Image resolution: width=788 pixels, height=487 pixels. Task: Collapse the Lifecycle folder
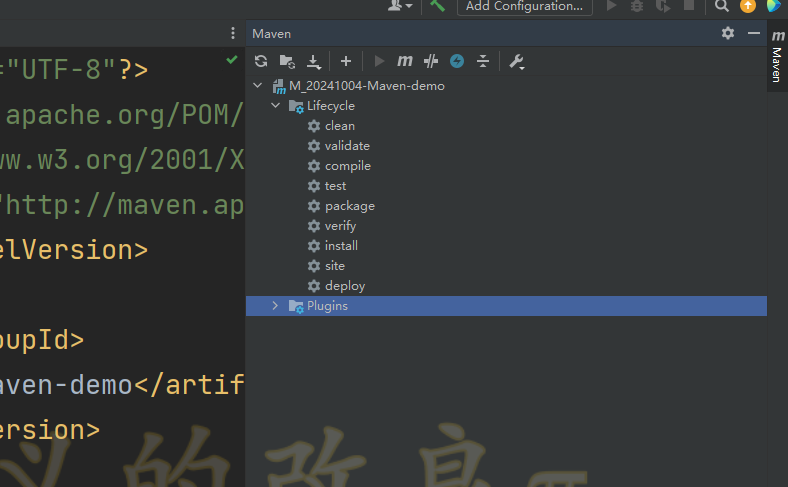(x=275, y=106)
